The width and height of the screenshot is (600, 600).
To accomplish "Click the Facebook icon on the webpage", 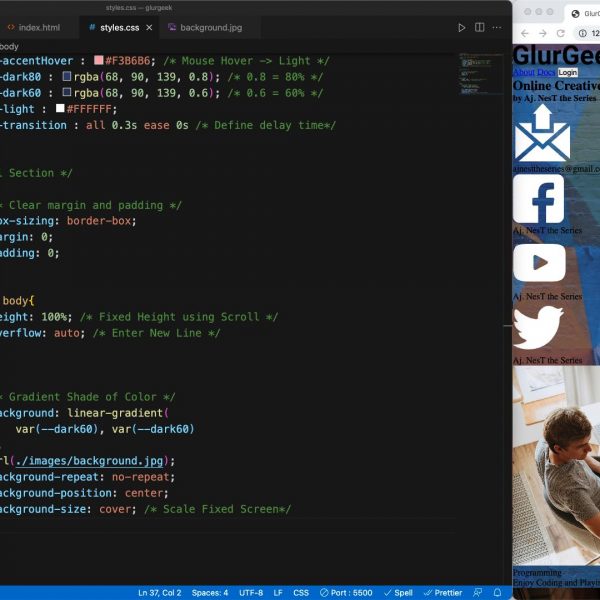I will tap(539, 199).
